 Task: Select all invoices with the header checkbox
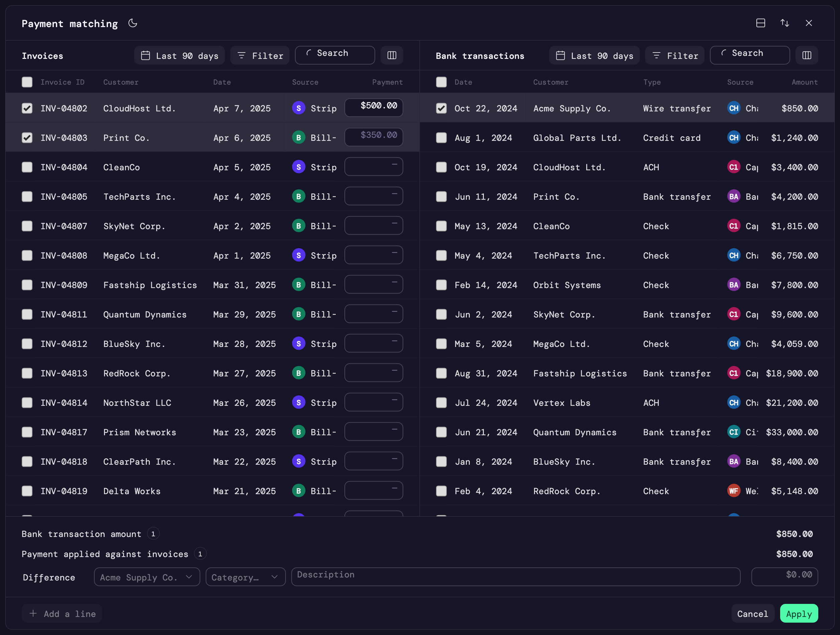pos(27,82)
